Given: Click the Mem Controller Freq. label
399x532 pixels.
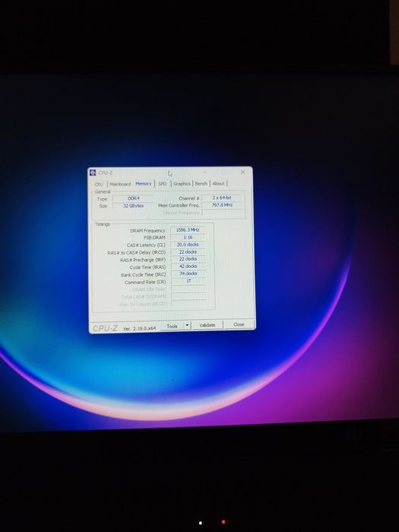Looking at the screenshot, I should tap(179, 206).
